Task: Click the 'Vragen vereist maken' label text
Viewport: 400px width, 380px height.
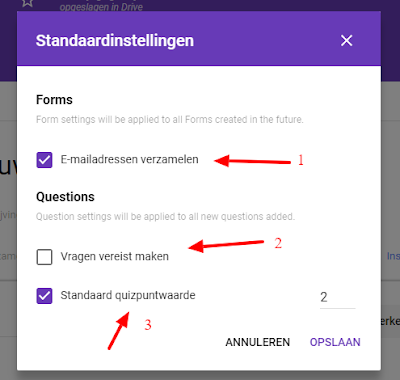Action: pos(115,257)
